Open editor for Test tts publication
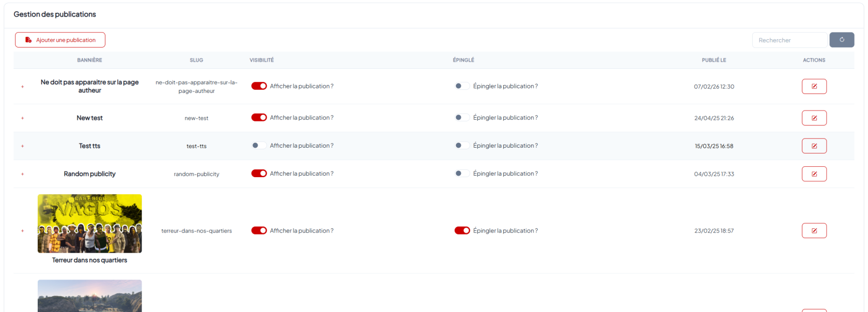This screenshot has height=312, width=868. [814, 146]
